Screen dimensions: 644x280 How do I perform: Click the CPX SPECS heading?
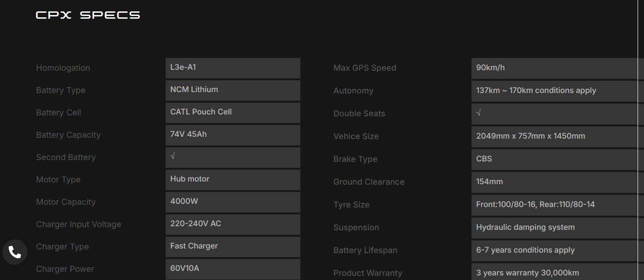(x=88, y=15)
